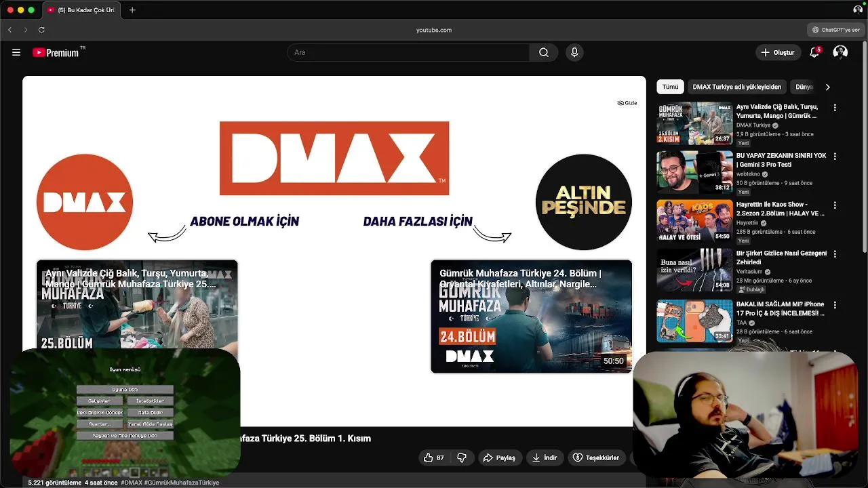This screenshot has height=488, width=868.
Task: Select the Dünya filter chip
Action: pos(804,87)
